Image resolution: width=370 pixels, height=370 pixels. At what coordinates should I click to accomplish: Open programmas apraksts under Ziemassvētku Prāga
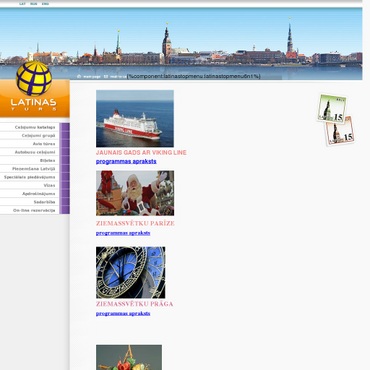point(123,314)
